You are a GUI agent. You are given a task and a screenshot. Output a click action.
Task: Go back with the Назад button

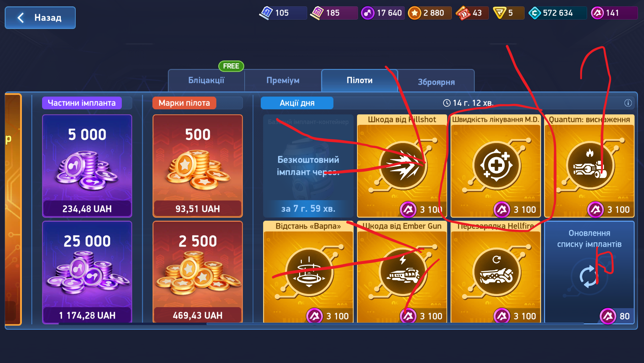(40, 18)
